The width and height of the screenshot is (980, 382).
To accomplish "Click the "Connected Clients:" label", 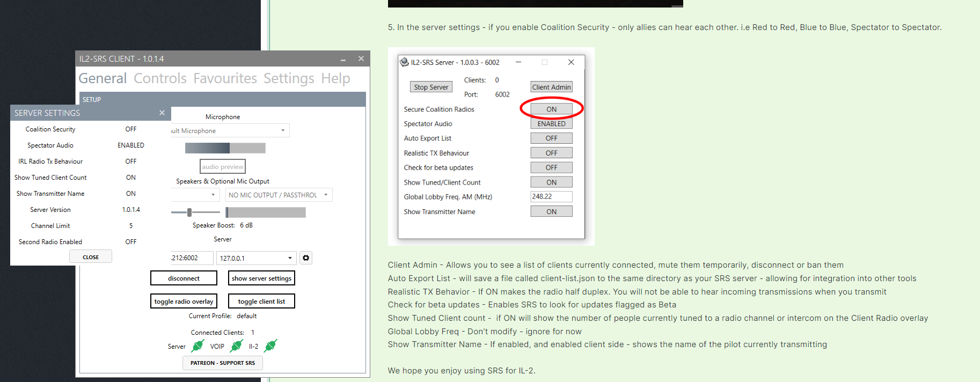I will point(217,333).
